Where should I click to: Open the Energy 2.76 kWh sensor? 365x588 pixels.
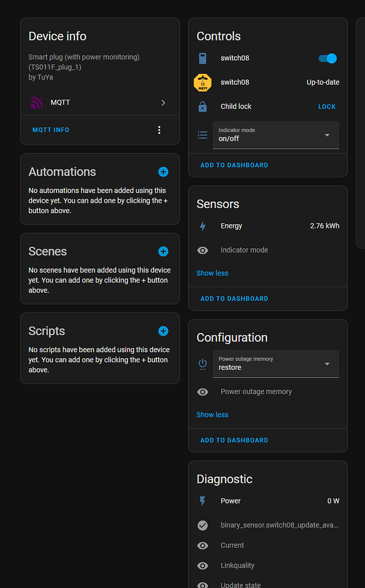(x=268, y=226)
